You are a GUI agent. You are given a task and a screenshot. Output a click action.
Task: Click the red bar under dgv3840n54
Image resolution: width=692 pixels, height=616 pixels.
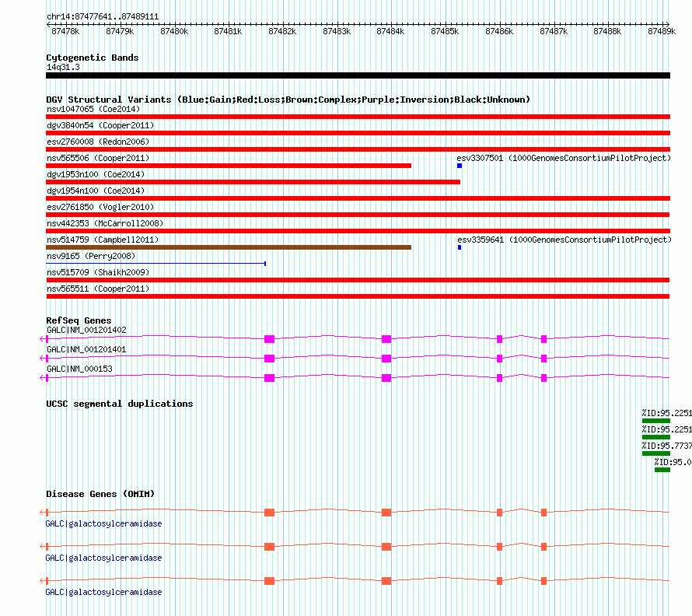[x=358, y=133]
